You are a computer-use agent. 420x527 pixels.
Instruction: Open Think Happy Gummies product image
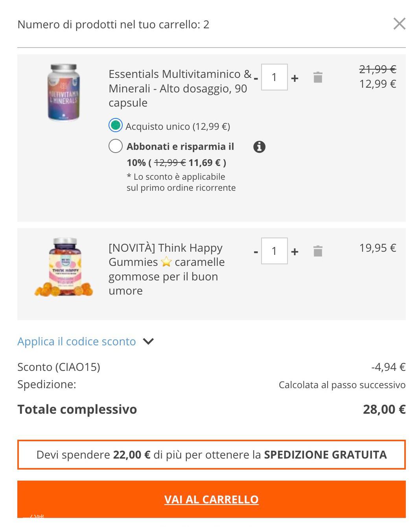pos(64,267)
